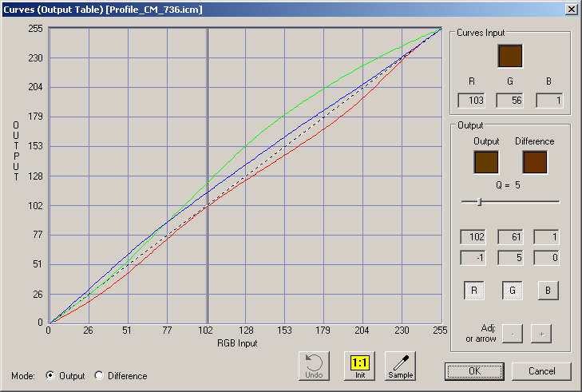This screenshot has height=392, width=582.
Task: Click the difference B value 0 field
Action: tap(546, 258)
